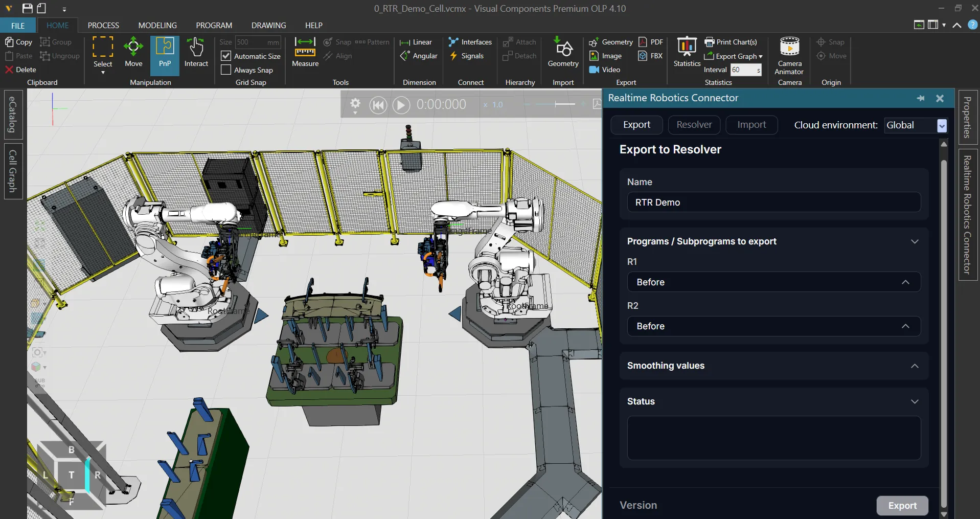Open the R1 Before program dropdown

pyautogui.click(x=773, y=282)
